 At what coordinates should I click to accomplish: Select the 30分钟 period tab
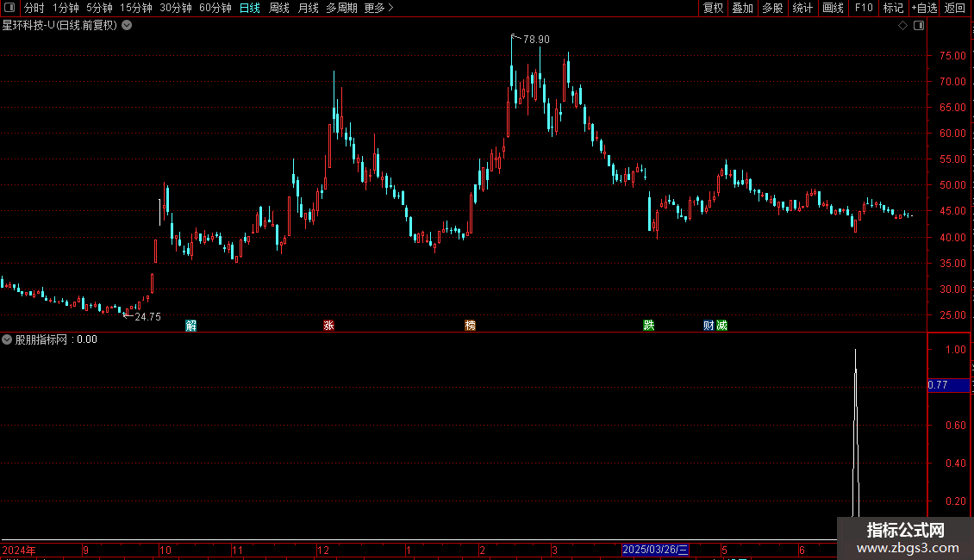coord(175,8)
